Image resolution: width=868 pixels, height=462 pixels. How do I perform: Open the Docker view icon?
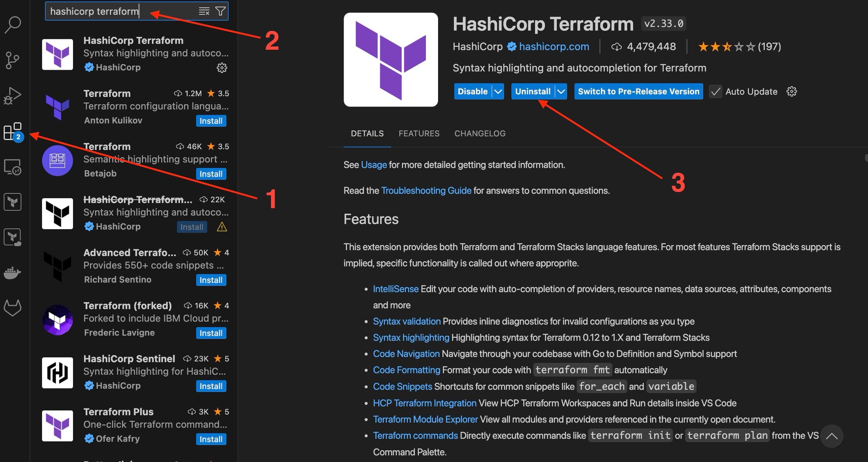[13, 273]
